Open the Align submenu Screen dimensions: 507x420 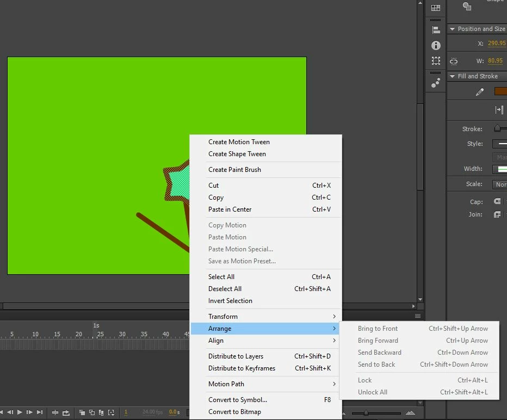(265, 341)
